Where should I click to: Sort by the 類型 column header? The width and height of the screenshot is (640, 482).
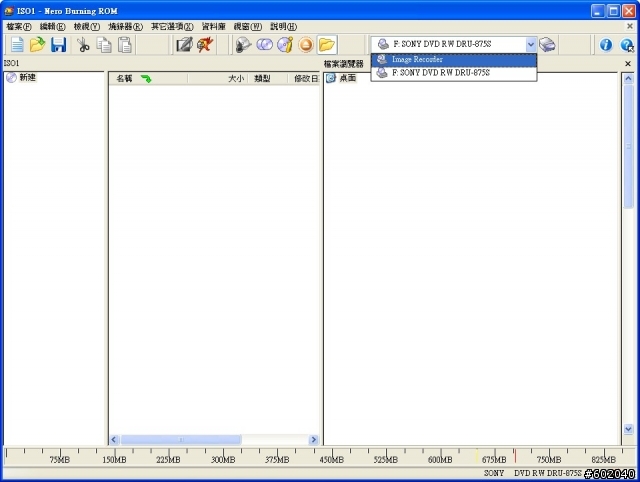(x=267, y=78)
